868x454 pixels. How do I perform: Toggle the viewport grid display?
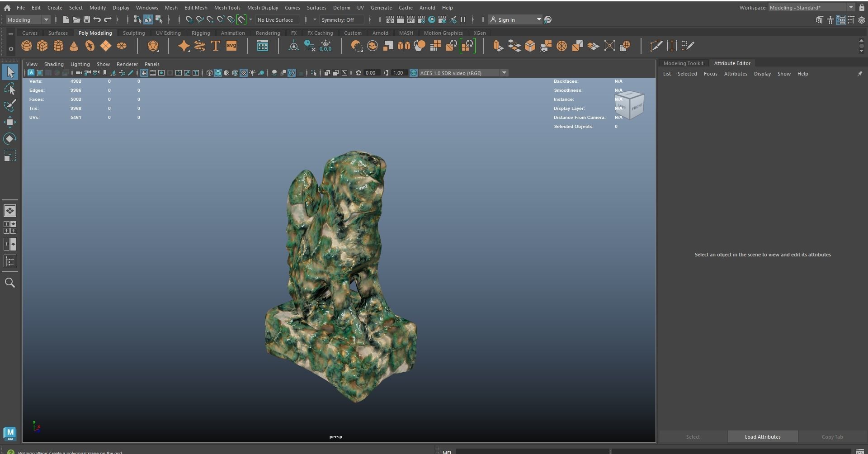[x=144, y=73]
